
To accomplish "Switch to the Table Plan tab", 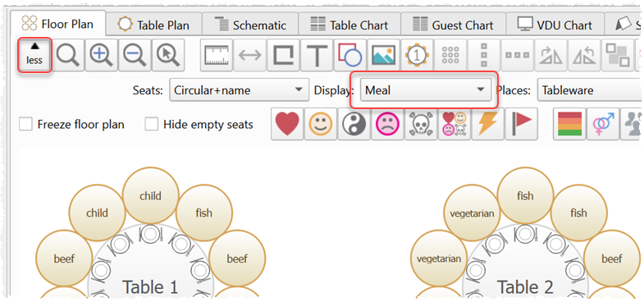I will point(154,25).
